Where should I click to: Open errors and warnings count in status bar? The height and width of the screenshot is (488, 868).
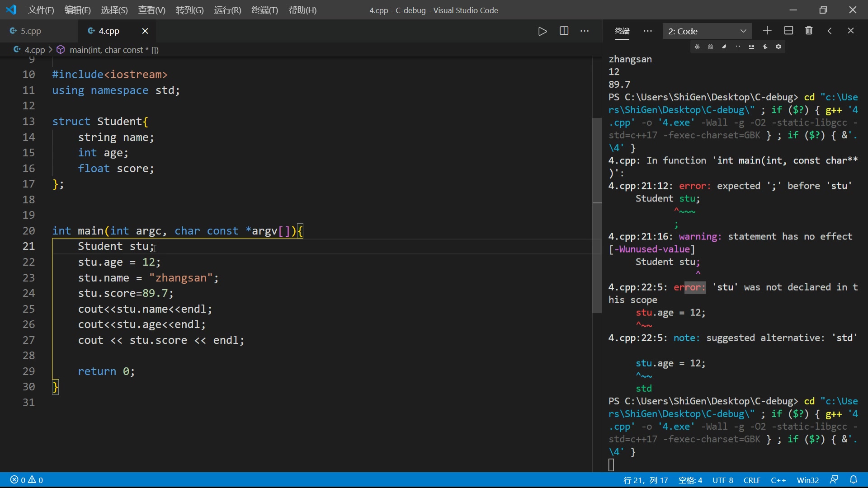[x=27, y=480]
